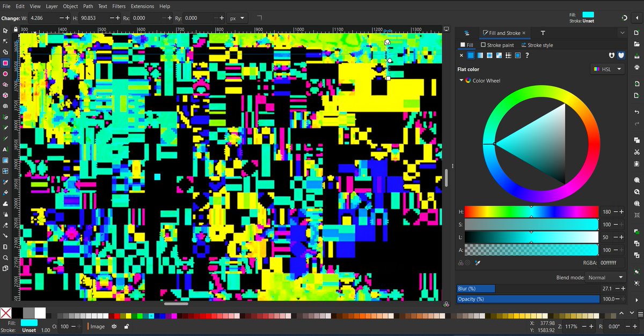Click the RGBA hex input field
The image size is (644, 336).
pos(612,263)
